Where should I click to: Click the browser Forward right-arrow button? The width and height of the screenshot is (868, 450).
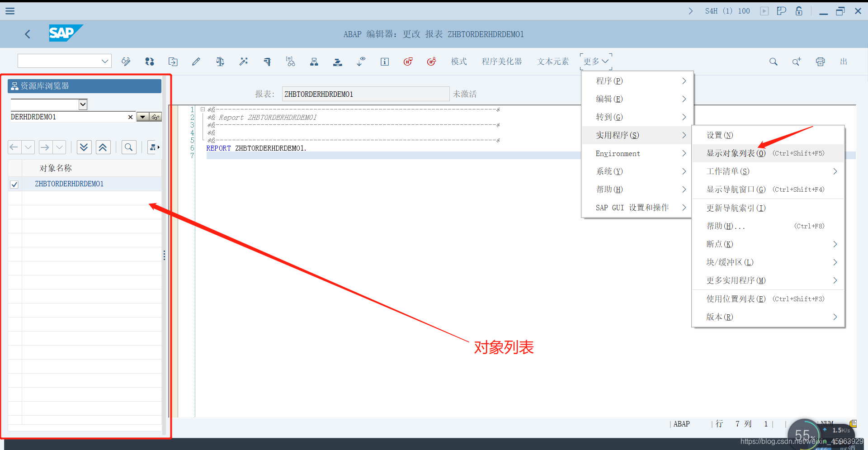click(x=45, y=147)
